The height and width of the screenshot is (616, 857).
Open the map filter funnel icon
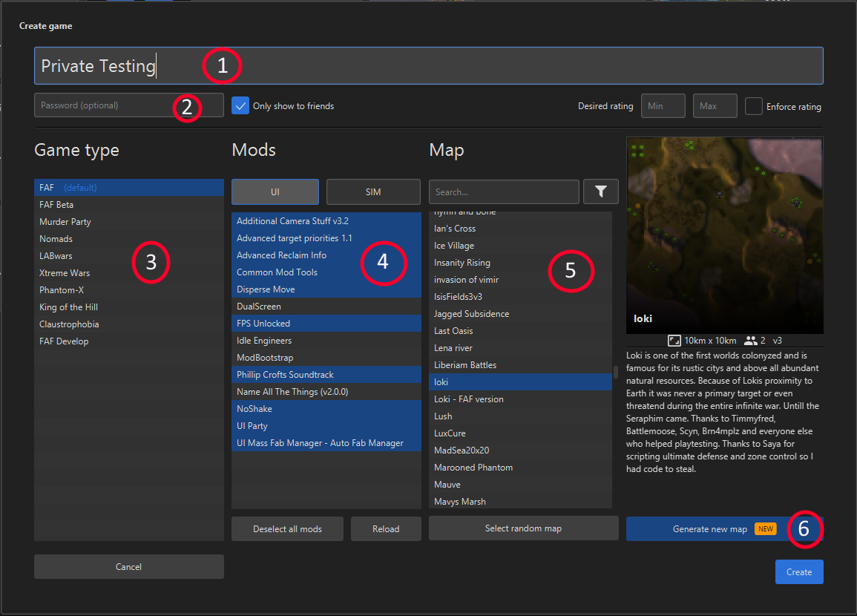(x=601, y=191)
